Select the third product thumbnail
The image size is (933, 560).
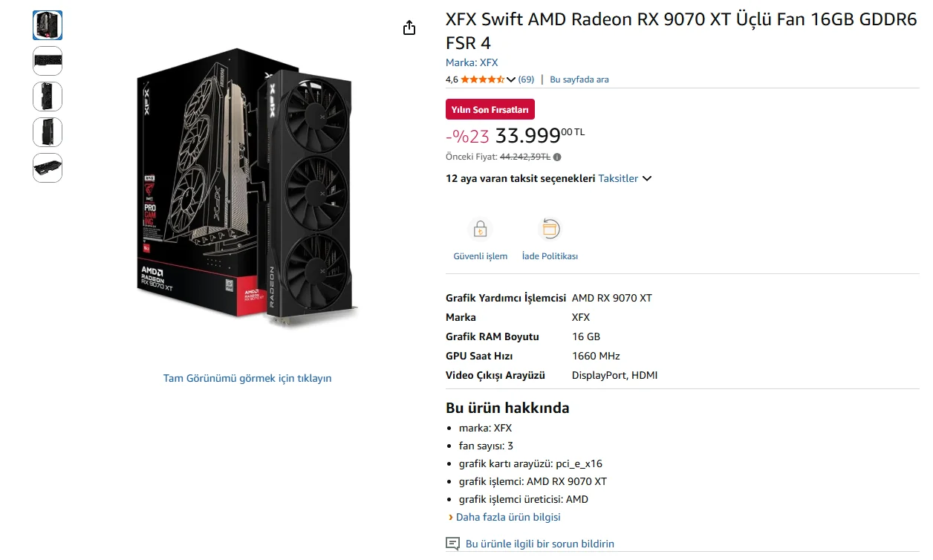click(x=48, y=97)
